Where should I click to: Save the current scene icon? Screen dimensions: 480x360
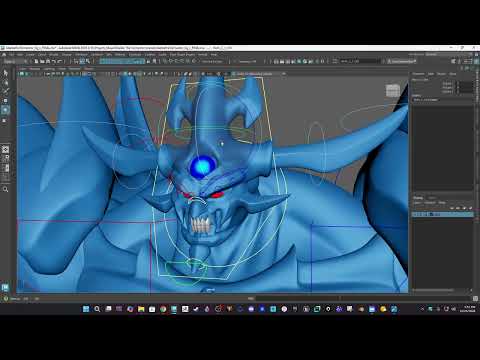click(48, 61)
